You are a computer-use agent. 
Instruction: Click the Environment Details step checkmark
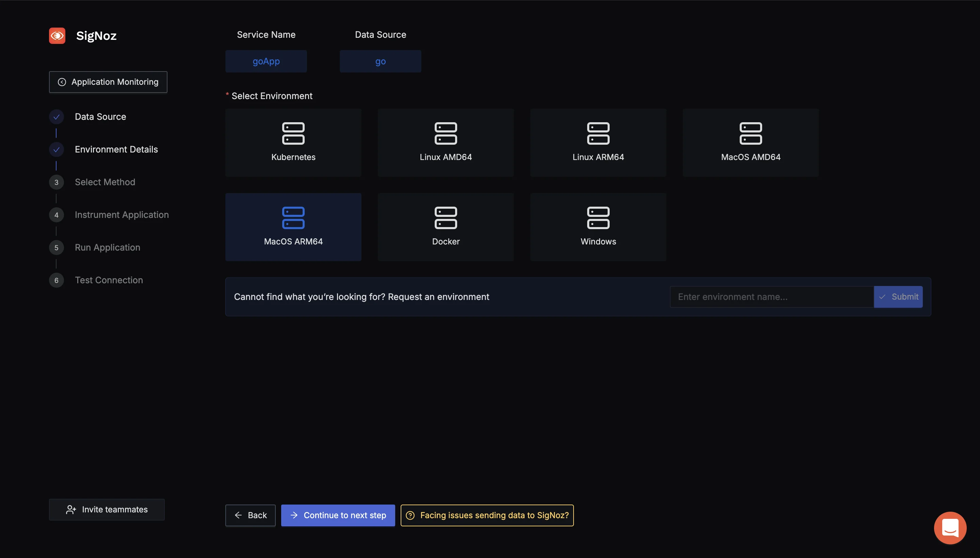pyautogui.click(x=56, y=149)
